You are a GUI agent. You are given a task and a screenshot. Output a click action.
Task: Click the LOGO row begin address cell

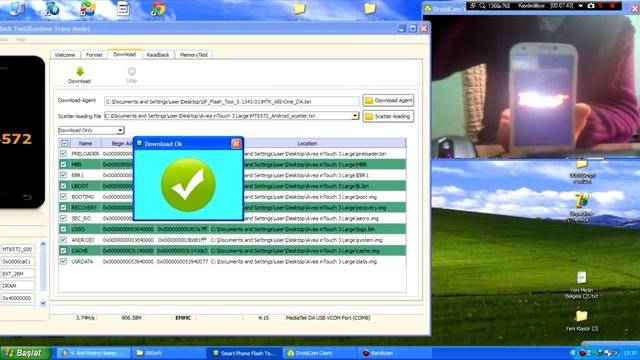click(128, 229)
